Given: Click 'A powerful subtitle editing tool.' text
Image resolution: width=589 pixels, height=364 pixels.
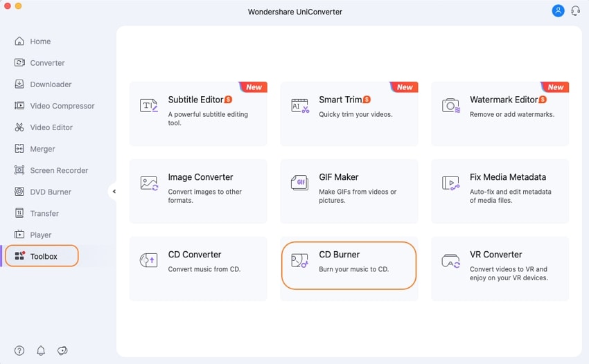Looking at the screenshot, I should [208, 118].
